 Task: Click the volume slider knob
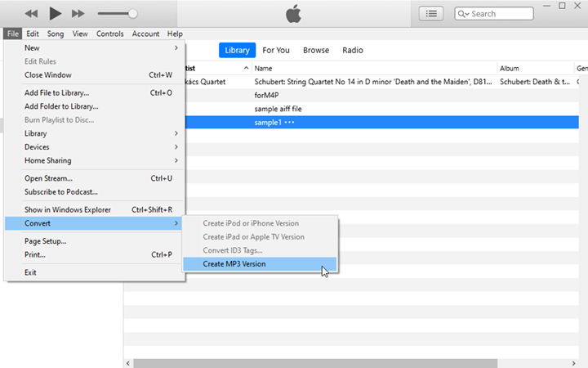pyautogui.click(x=132, y=13)
